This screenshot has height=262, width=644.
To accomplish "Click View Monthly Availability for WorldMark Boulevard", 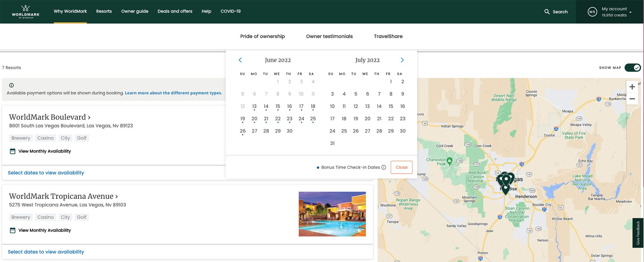I will pyautogui.click(x=45, y=151).
